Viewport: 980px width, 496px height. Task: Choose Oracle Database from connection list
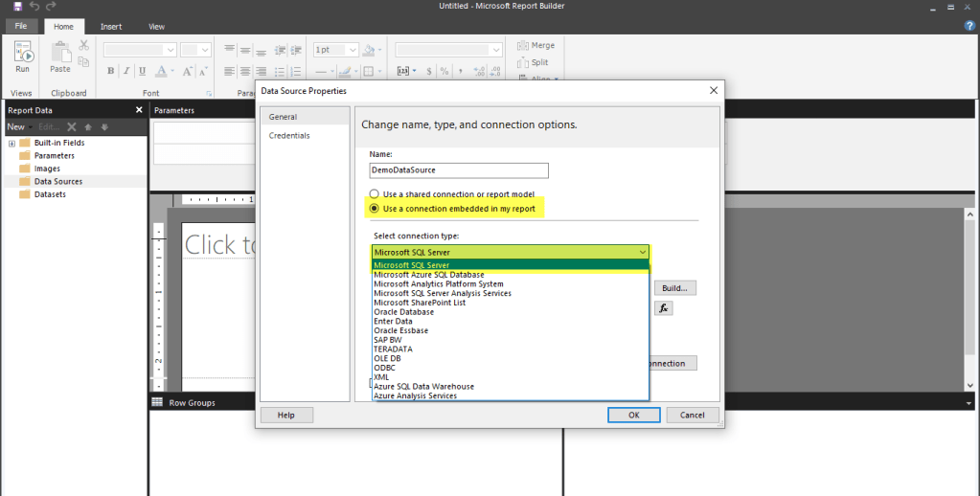pos(511,312)
